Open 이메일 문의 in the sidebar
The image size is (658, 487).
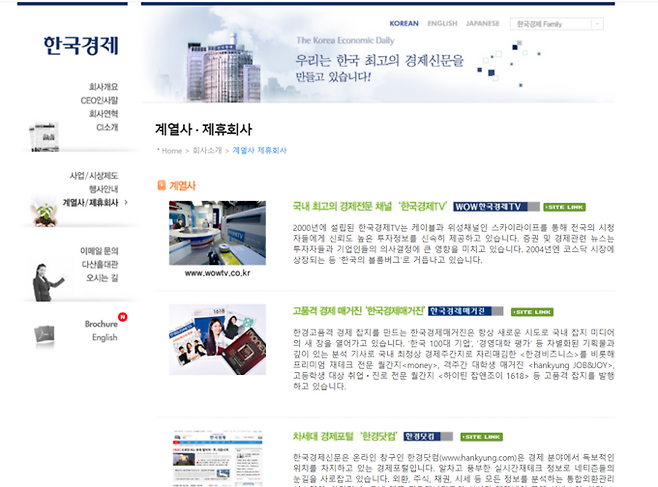(x=99, y=251)
